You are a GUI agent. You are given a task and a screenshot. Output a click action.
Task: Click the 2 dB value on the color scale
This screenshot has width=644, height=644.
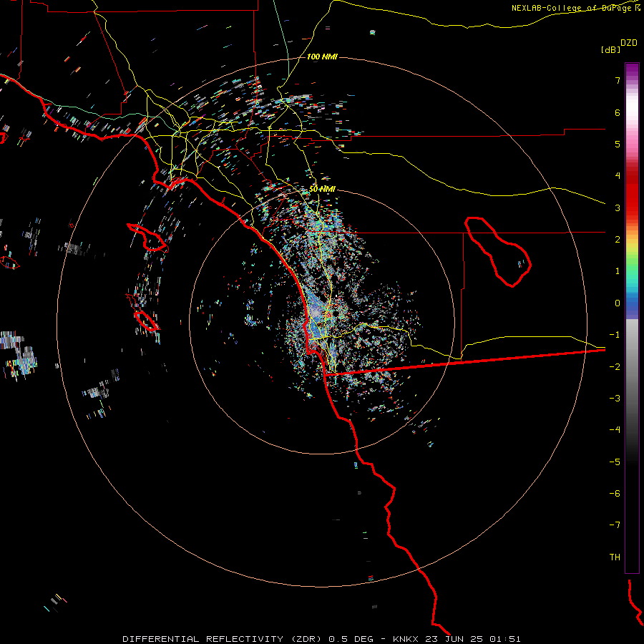click(618, 240)
